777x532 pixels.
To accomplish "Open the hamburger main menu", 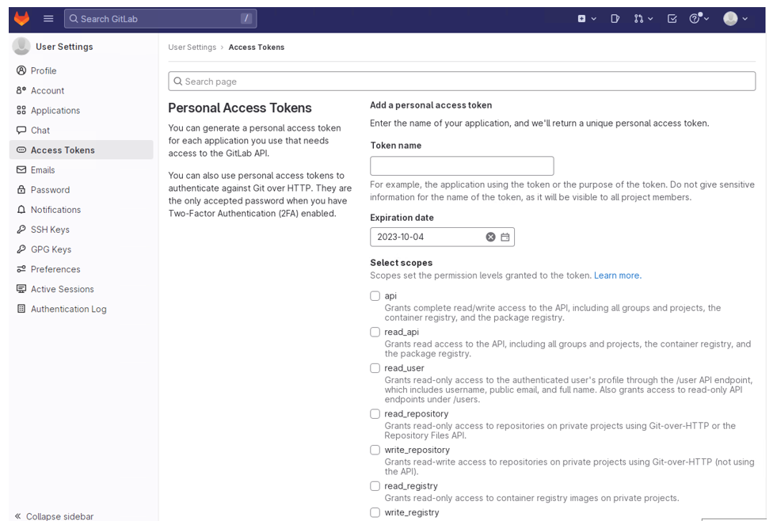I will pyautogui.click(x=48, y=18).
